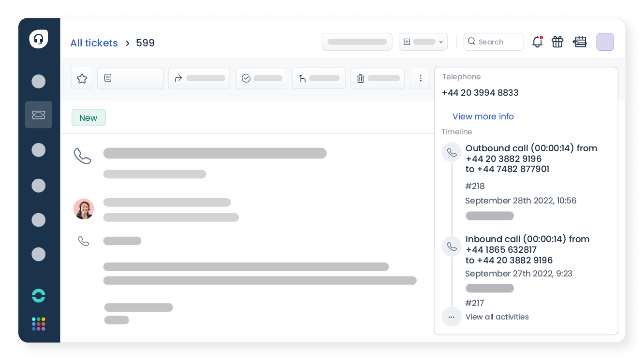Image resolution: width=644 pixels, height=361 pixels.
Task: Click the Search input field
Action: (494, 42)
